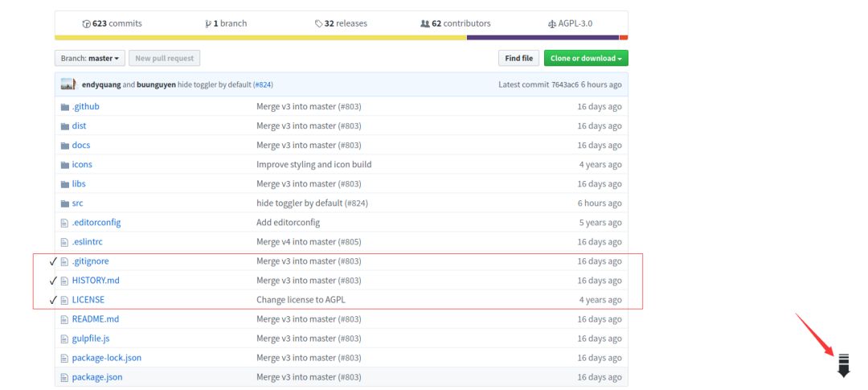This screenshot has height=390, width=868.
Task: Click the file icon beside package-lock.json
Action: point(64,359)
